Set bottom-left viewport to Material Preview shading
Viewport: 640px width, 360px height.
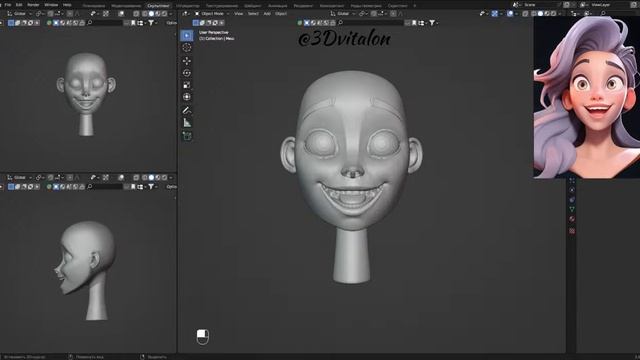[x=158, y=178]
